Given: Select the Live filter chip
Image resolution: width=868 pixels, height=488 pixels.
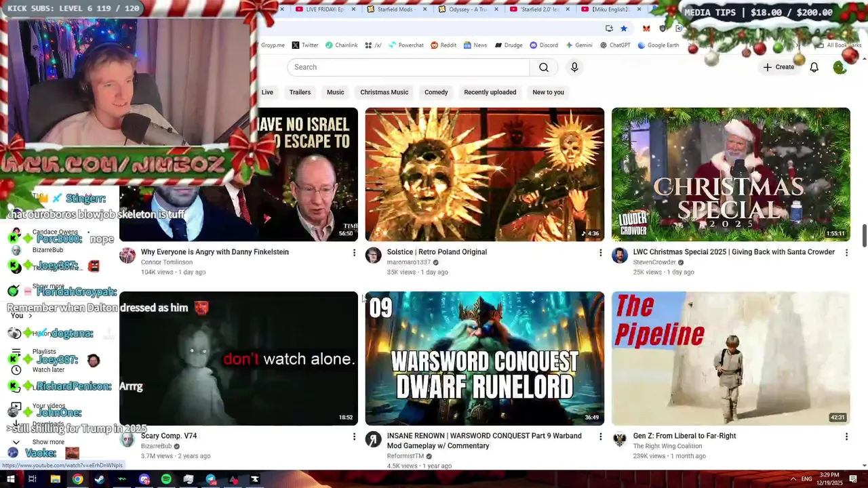Looking at the screenshot, I should [267, 92].
